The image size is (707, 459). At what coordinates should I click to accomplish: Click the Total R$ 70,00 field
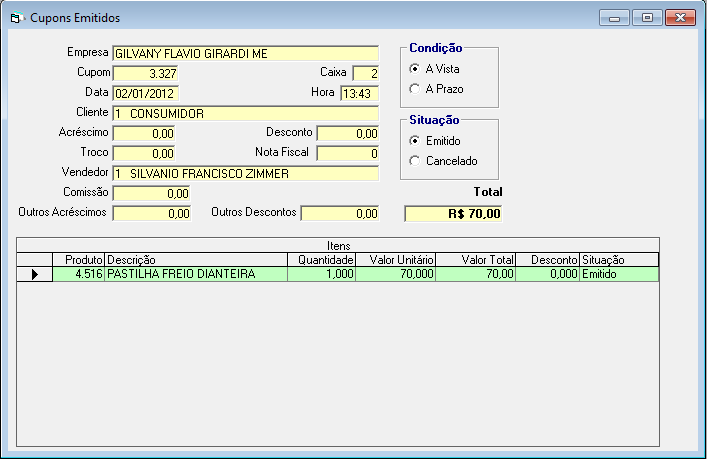tap(453, 213)
